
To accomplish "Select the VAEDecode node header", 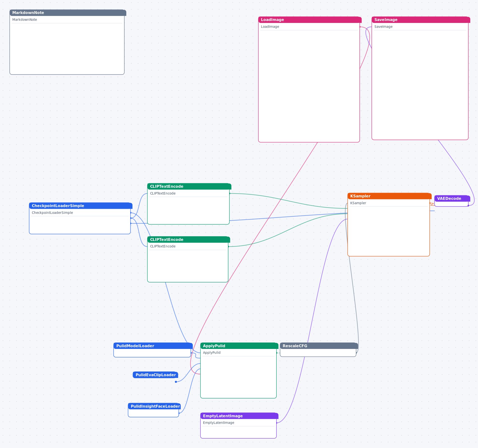I will point(452,199).
